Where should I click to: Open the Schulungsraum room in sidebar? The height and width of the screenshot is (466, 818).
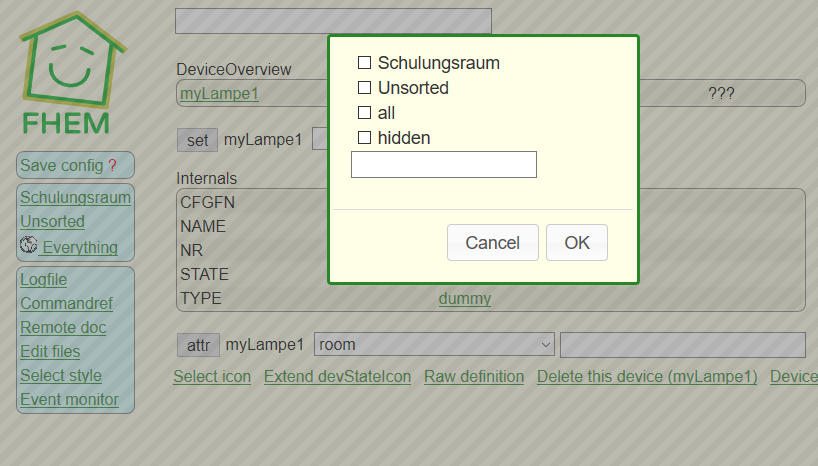coord(76,198)
